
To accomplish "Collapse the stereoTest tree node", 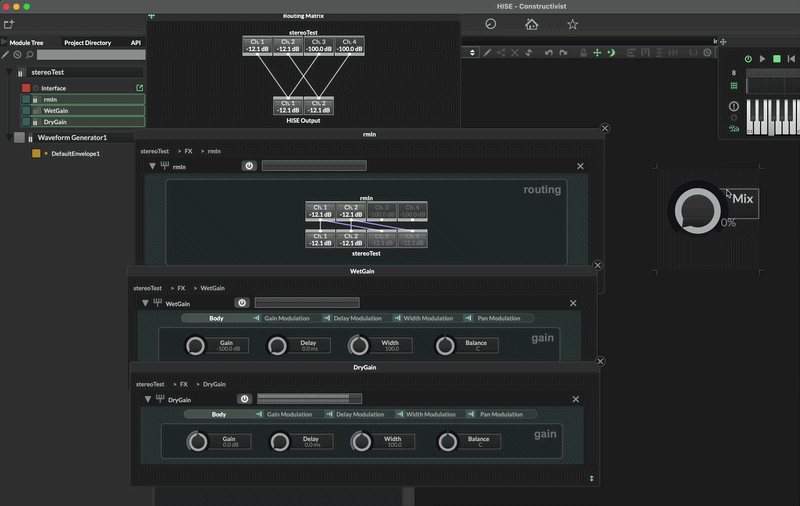I will coord(9,72).
